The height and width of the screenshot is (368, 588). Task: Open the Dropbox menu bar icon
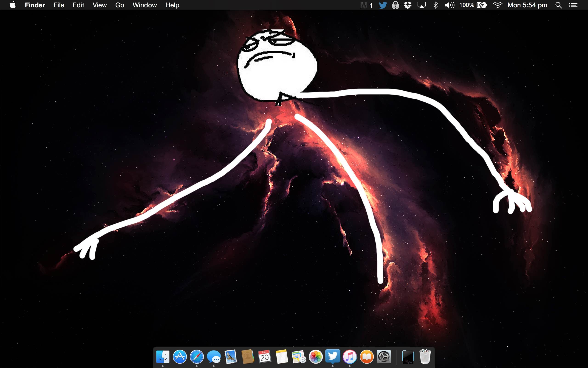[x=408, y=5]
